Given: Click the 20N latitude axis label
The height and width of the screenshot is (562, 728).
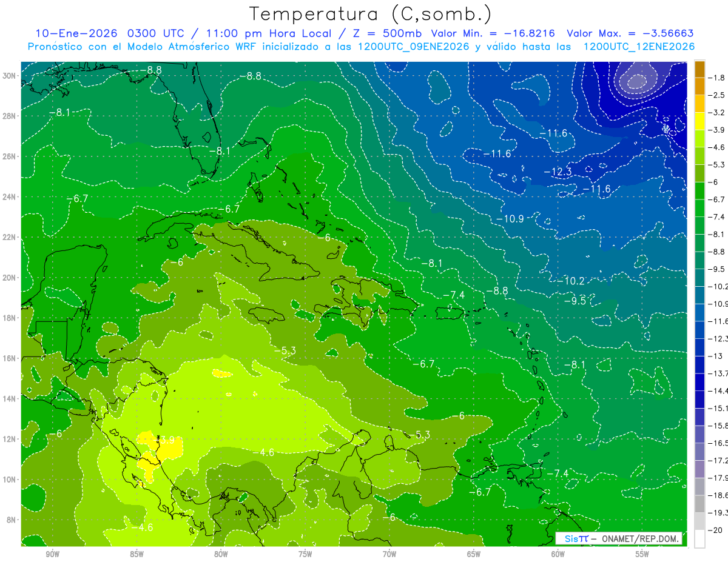Looking at the screenshot, I should (x=10, y=278).
